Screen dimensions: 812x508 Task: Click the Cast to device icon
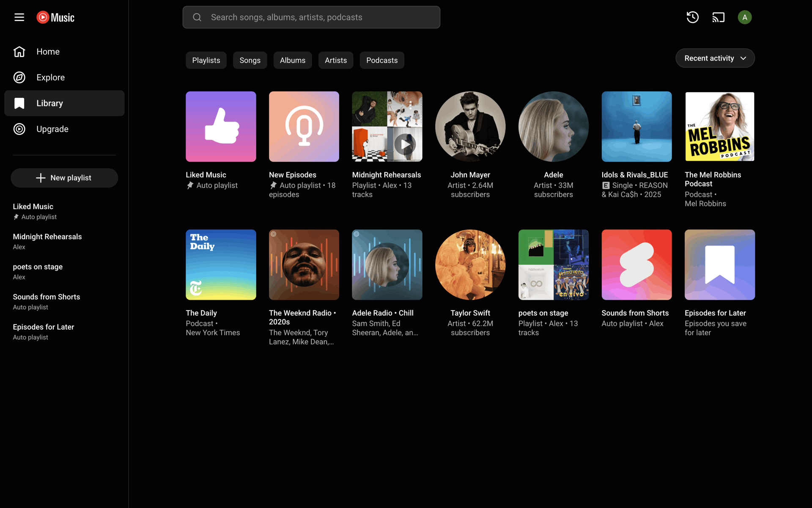point(718,17)
